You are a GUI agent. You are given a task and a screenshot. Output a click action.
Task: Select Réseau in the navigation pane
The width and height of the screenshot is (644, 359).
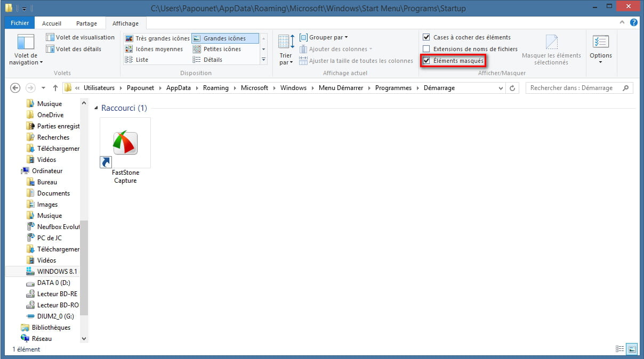coord(42,339)
